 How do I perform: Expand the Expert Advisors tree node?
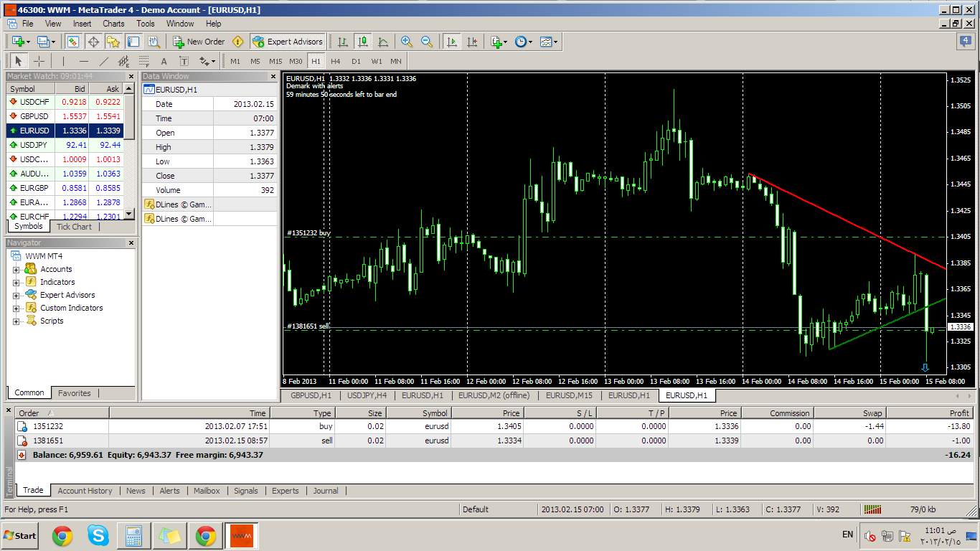(x=17, y=296)
